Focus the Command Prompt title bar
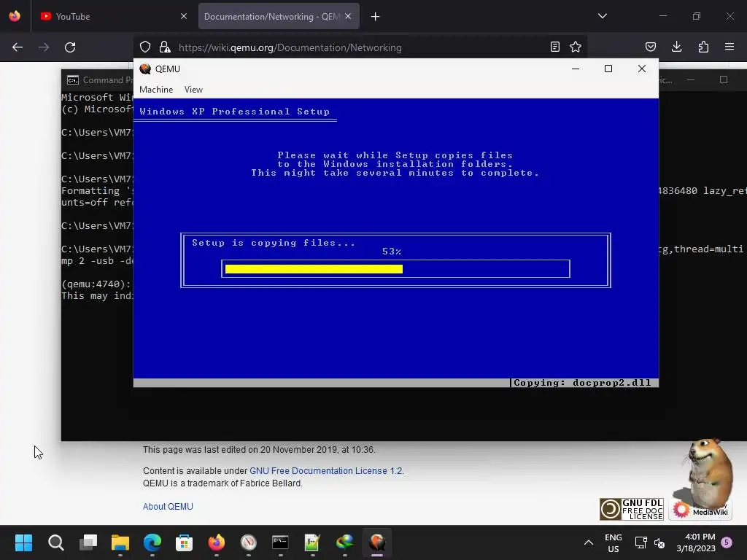Viewport: 747px width, 560px height. pos(98,80)
